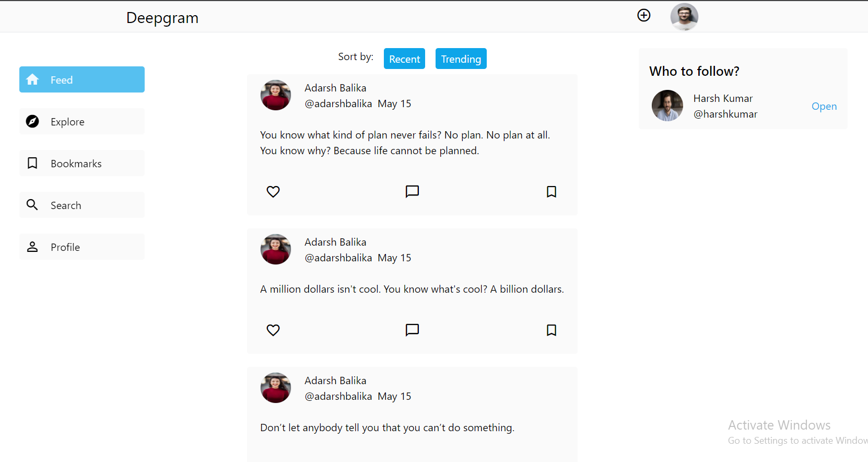Switch to Trending sort

[461, 59]
